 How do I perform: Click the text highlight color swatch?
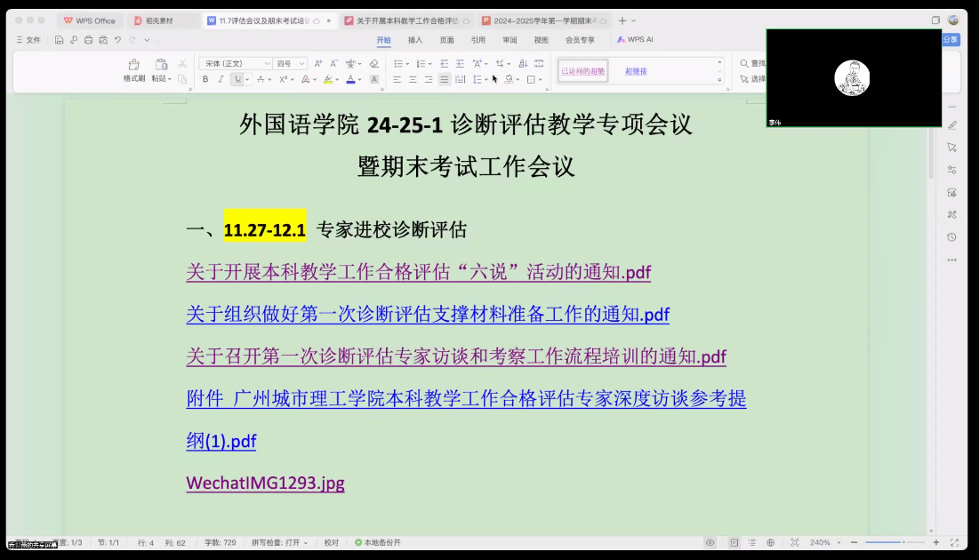(328, 79)
